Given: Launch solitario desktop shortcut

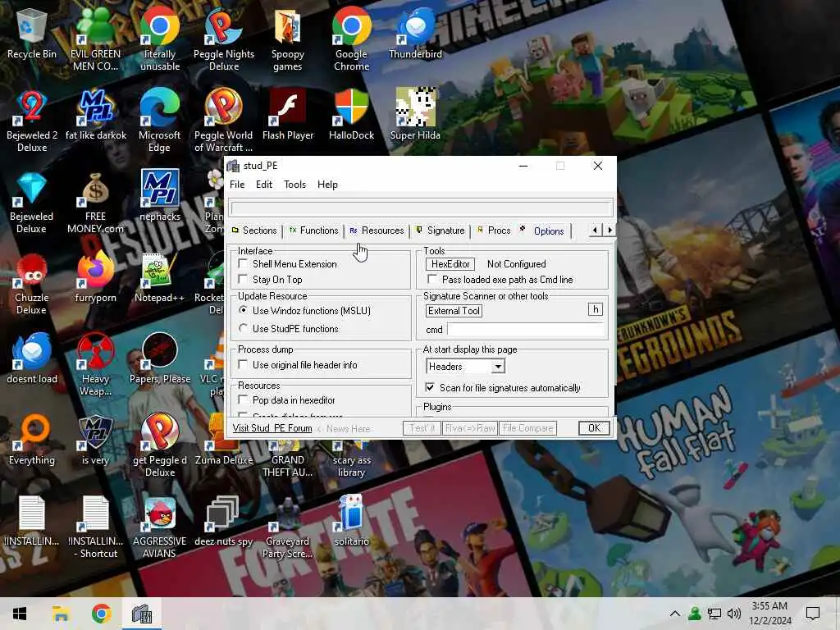Looking at the screenshot, I should tap(351, 521).
